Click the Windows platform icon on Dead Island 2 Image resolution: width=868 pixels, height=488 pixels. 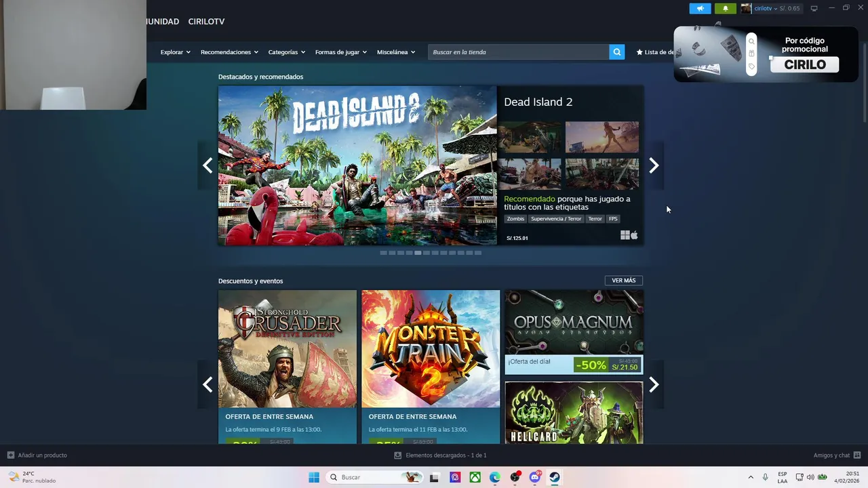click(x=625, y=235)
